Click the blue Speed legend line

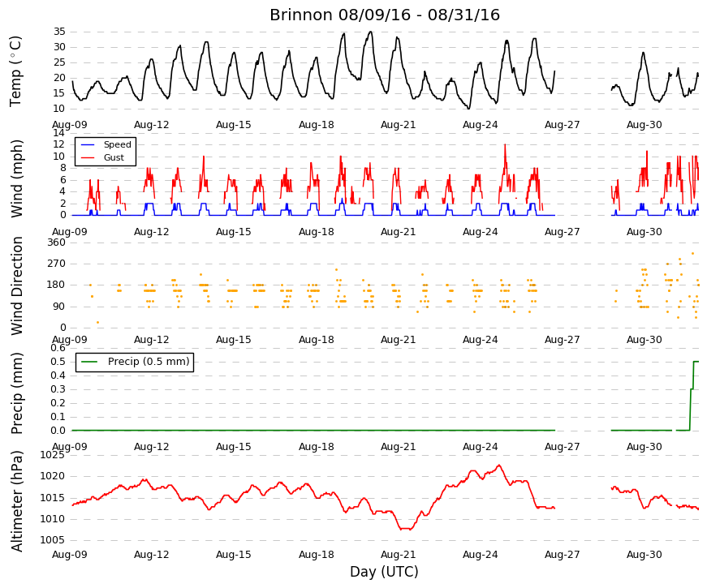[x=88, y=144]
